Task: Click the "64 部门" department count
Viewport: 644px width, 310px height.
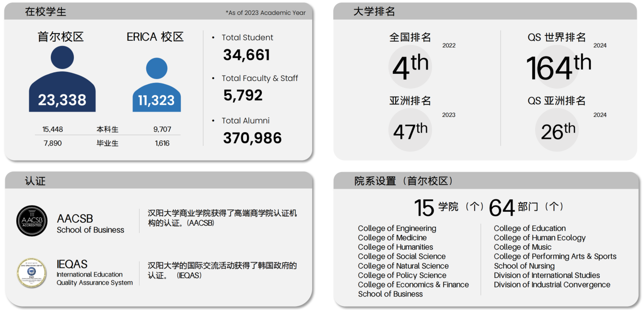Action: (x=526, y=207)
